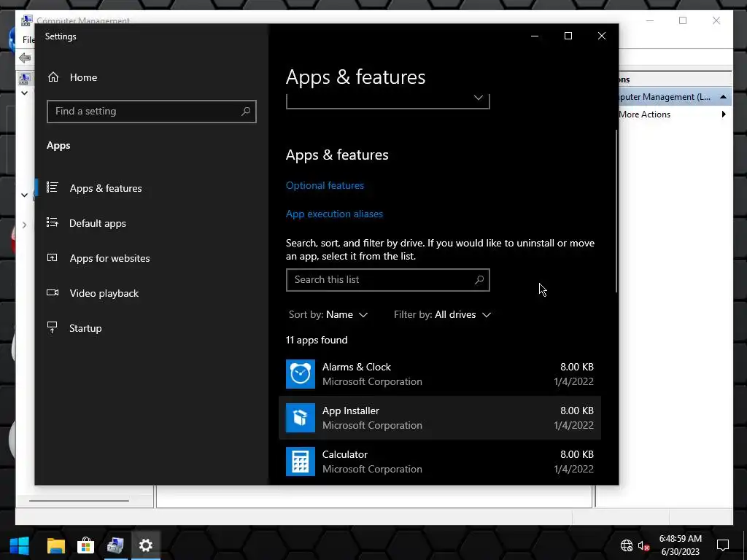Viewport: 747px width, 560px height.
Task: Close the Settings window
Action: [602, 36]
